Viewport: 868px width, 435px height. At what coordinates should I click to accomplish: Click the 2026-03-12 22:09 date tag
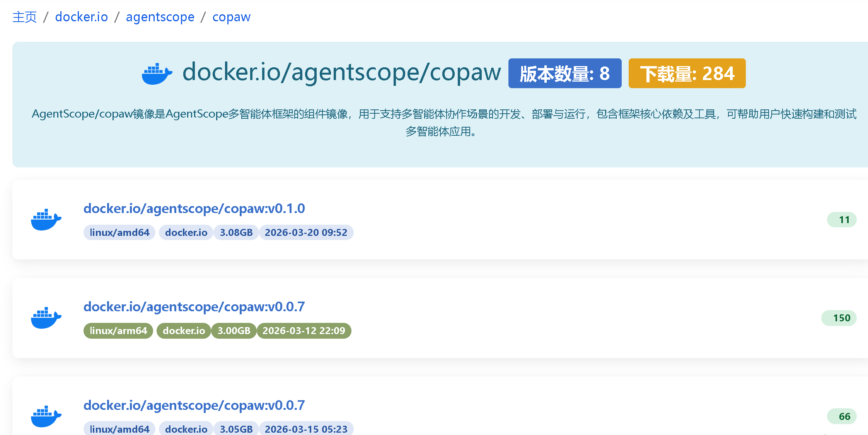304,331
